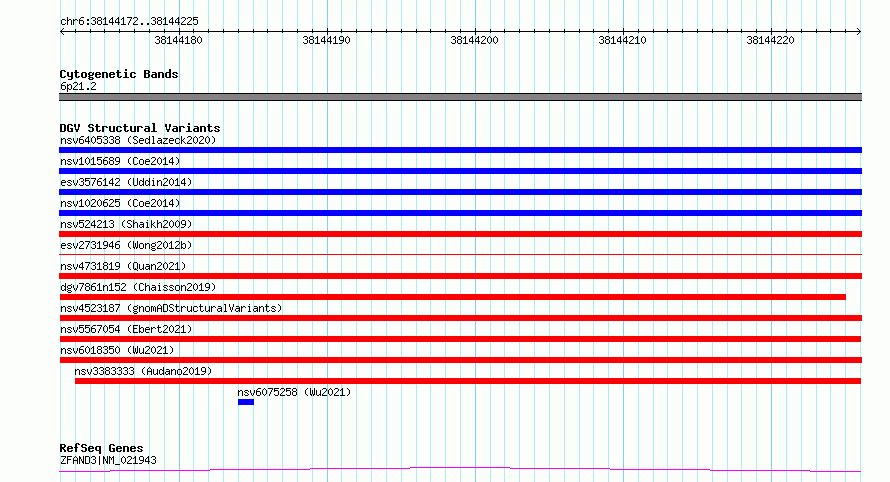This screenshot has height=482, width=890.
Task: Click nsv4731819 (Quan2021) variant label
Action: [123, 266]
